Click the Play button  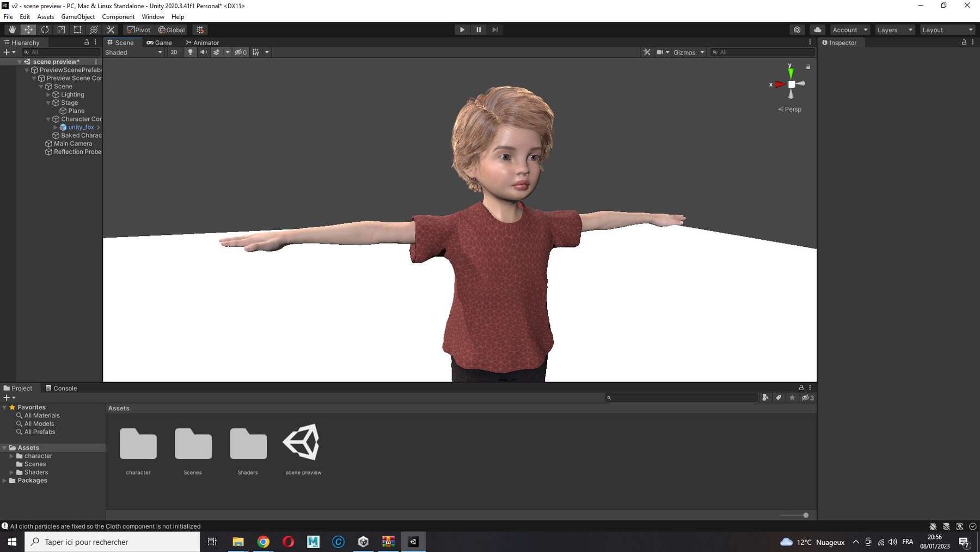[x=462, y=29]
